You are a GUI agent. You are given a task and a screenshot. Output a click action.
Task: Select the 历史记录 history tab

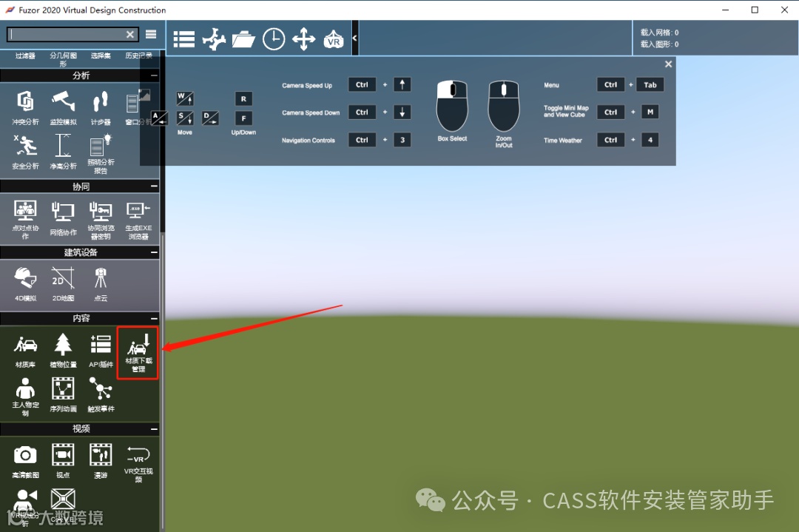138,55
